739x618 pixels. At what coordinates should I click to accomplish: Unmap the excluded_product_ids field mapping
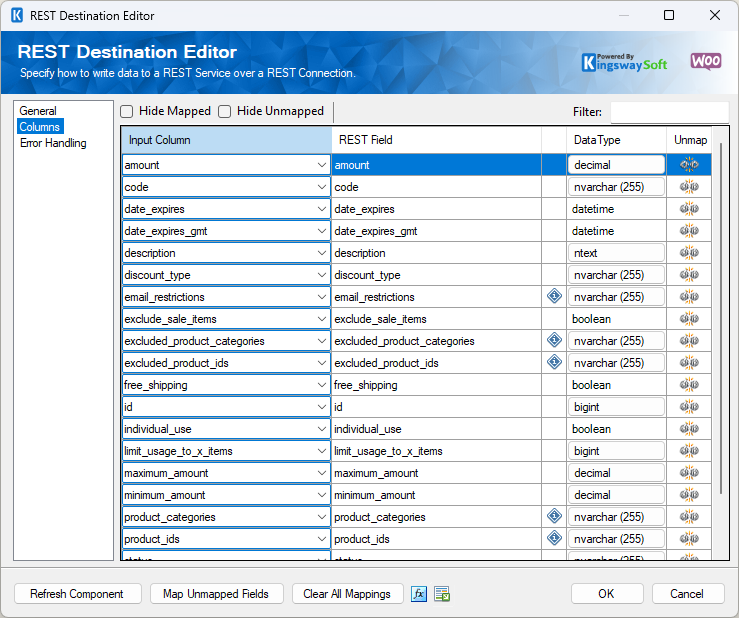[x=689, y=363]
